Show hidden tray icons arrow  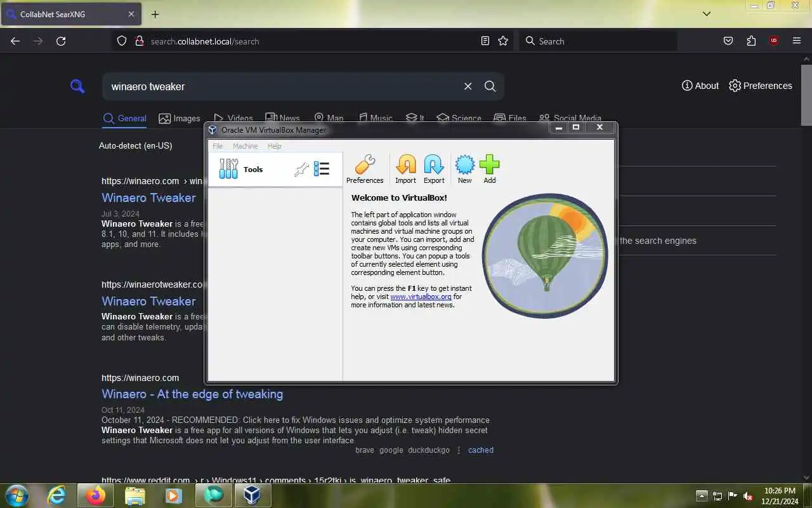(x=702, y=496)
